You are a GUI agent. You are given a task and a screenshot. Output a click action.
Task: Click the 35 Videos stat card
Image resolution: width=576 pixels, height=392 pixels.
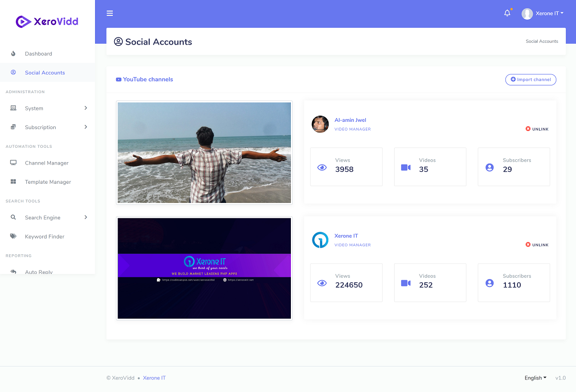coord(430,166)
